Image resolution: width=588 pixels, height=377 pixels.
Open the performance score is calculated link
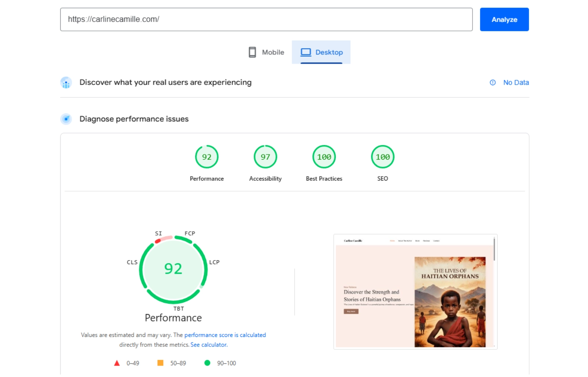(225, 335)
